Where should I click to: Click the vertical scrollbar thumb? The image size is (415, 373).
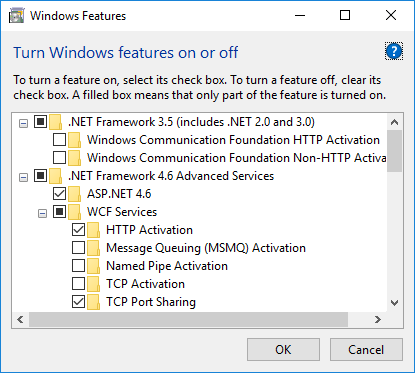[x=395, y=151]
